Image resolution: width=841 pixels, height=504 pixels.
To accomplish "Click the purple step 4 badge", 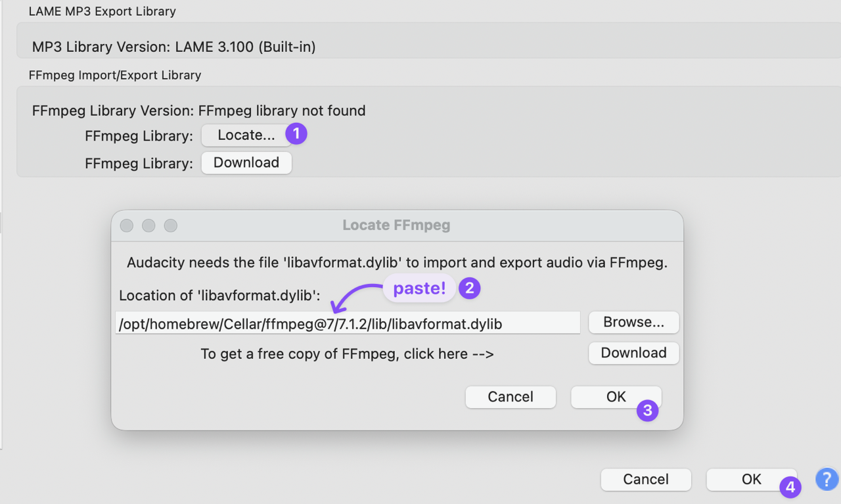I will (790, 488).
